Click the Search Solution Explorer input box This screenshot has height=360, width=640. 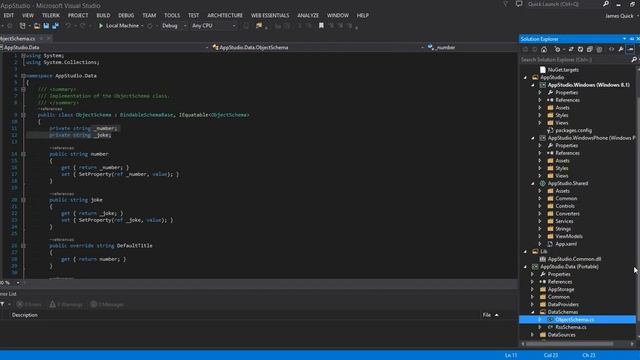575,60
